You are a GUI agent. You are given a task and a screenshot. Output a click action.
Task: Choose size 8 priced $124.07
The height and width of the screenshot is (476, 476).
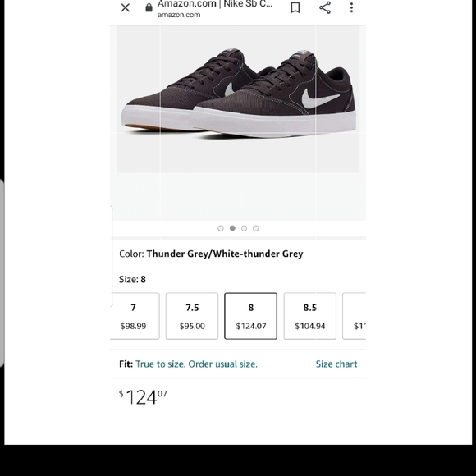pyautogui.click(x=251, y=316)
